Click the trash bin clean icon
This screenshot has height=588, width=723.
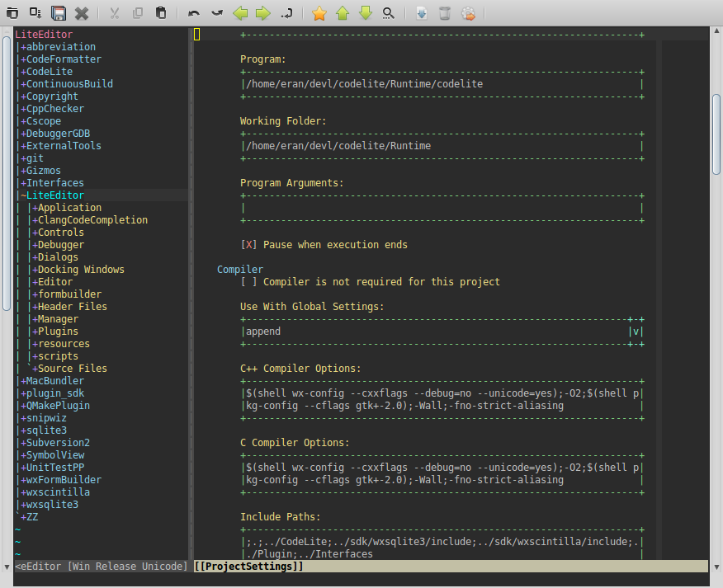[445, 13]
